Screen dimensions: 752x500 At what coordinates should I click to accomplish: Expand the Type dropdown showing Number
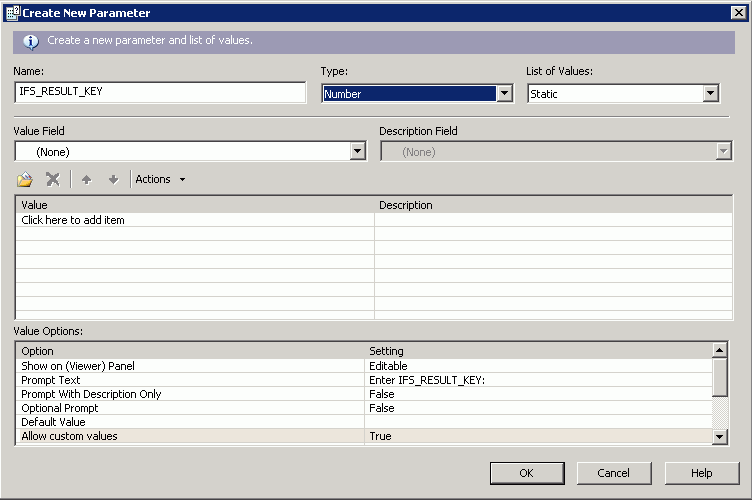[505, 93]
